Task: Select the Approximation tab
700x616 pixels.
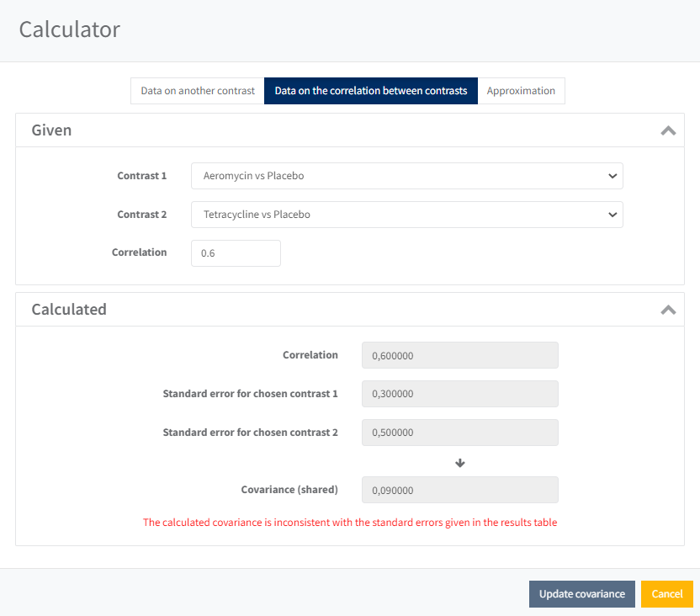Action: pos(521,91)
